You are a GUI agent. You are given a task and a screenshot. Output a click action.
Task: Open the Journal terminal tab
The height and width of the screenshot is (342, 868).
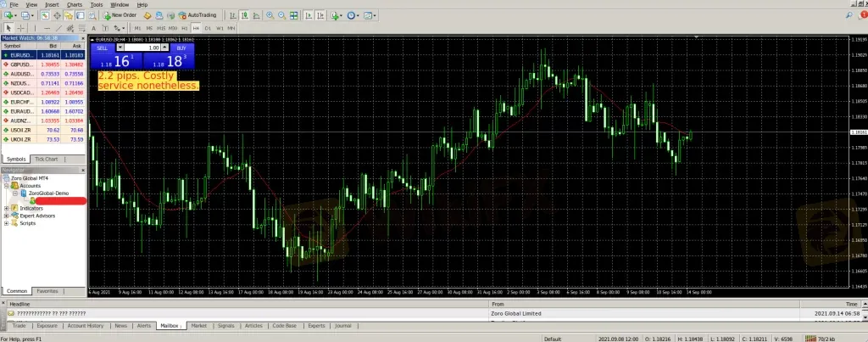coord(343,326)
